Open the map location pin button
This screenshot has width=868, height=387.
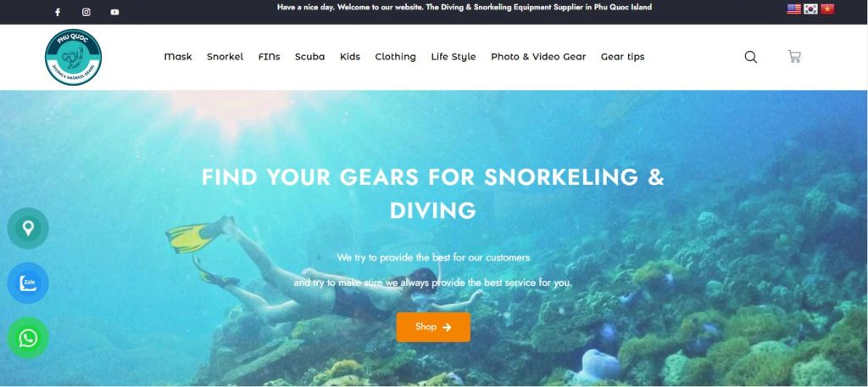28,228
